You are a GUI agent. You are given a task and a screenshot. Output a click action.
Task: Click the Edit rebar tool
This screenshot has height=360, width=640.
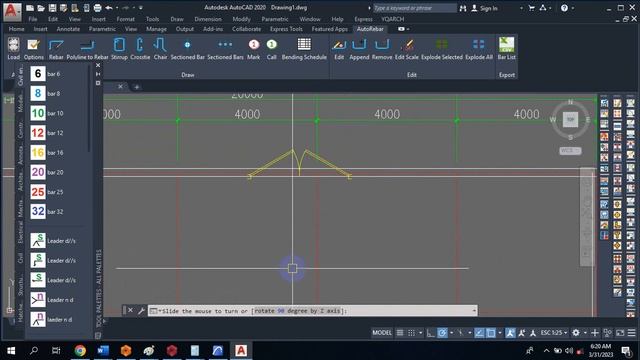pos(339,49)
